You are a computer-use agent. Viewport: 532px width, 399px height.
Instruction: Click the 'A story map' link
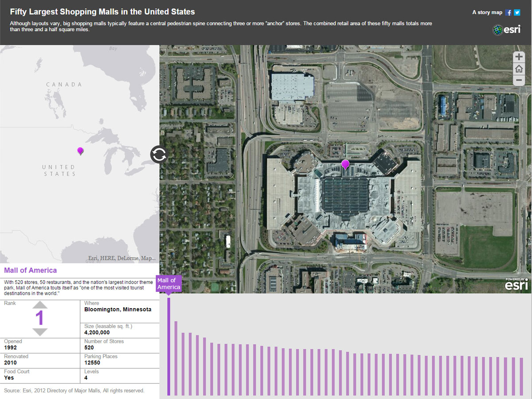[487, 13]
